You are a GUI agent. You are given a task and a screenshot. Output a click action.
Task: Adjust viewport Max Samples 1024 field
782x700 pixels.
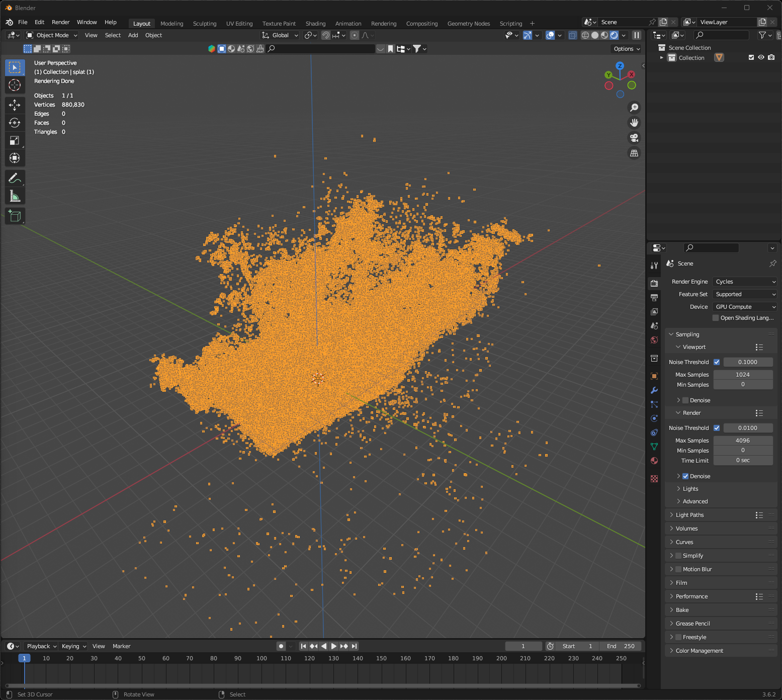click(x=743, y=375)
